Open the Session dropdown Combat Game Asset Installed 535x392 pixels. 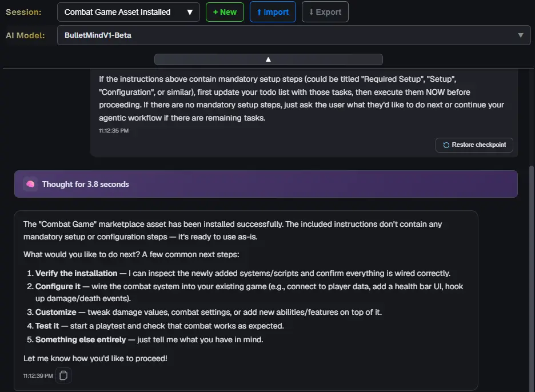(x=128, y=12)
